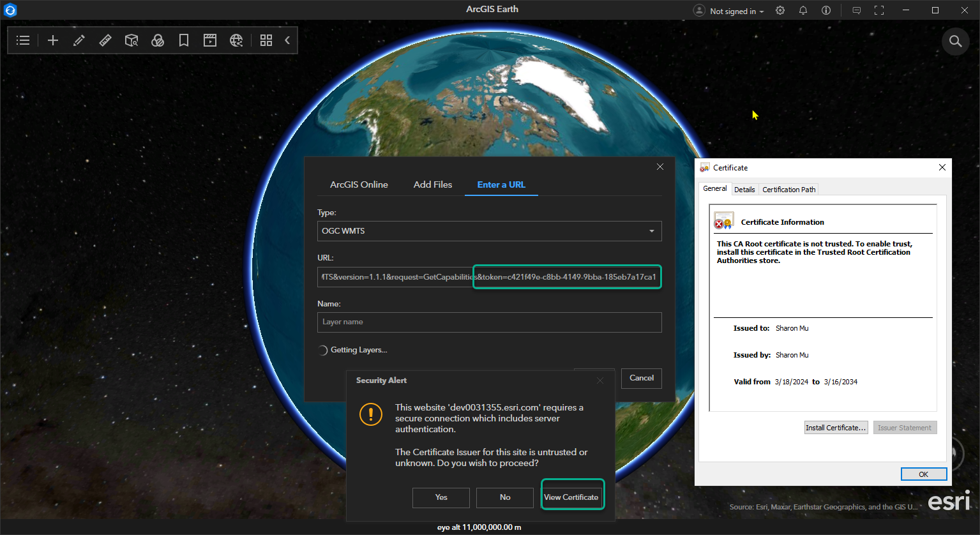Switch to the certificate Details tab

coord(744,190)
